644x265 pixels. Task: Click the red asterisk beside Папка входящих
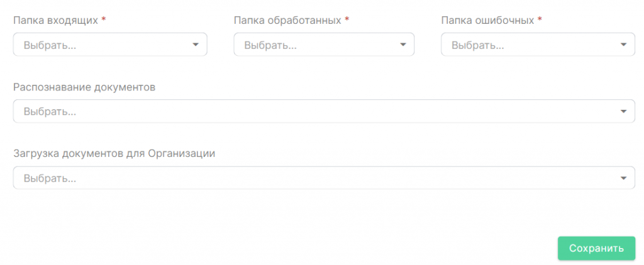click(104, 19)
